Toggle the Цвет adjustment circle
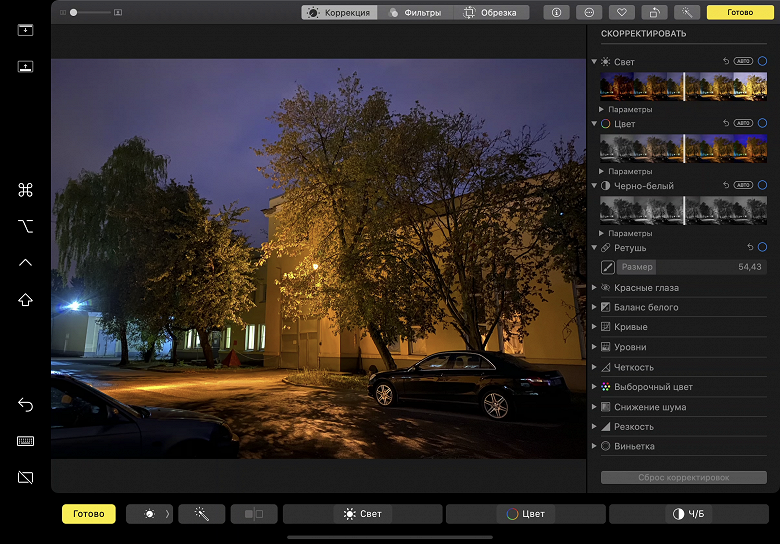Screen dimensions: 780x544 (x=762, y=123)
